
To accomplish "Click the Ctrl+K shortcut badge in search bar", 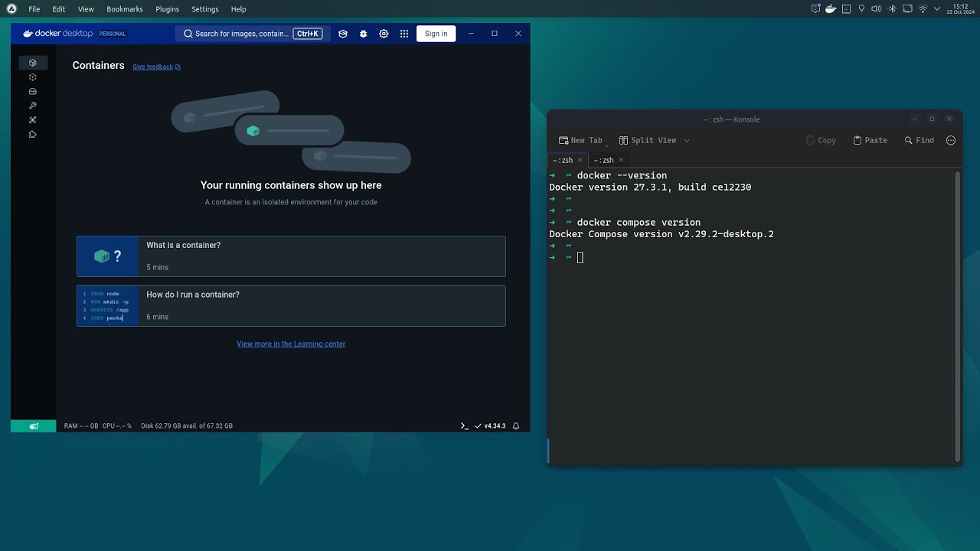I will pyautogui.click(x=308, y=34).
